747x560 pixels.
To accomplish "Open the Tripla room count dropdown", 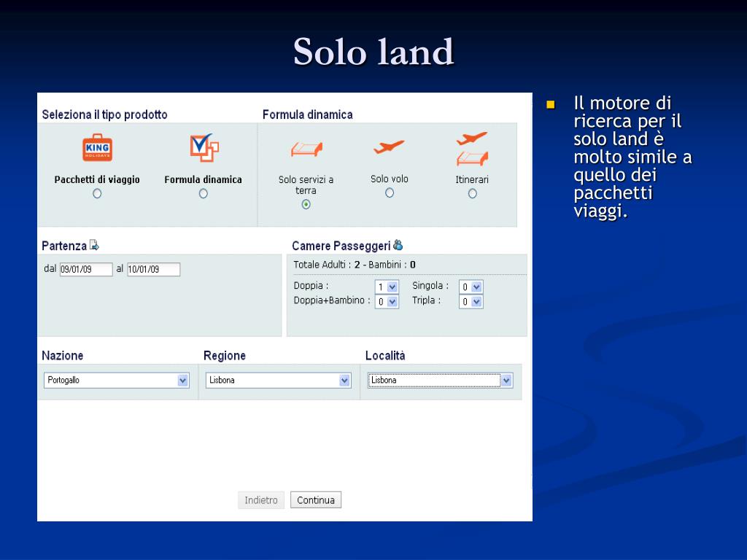I will click(x=471, y=301).
